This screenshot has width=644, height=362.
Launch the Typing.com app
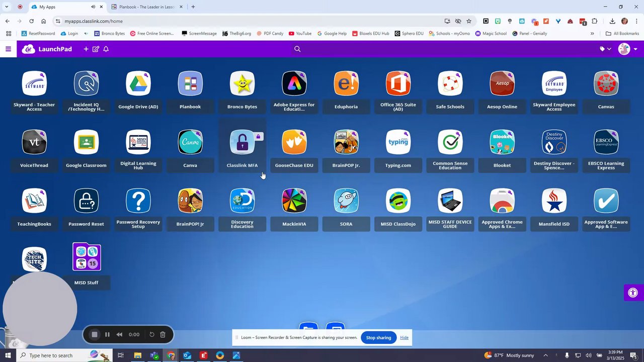pos(398,142)
